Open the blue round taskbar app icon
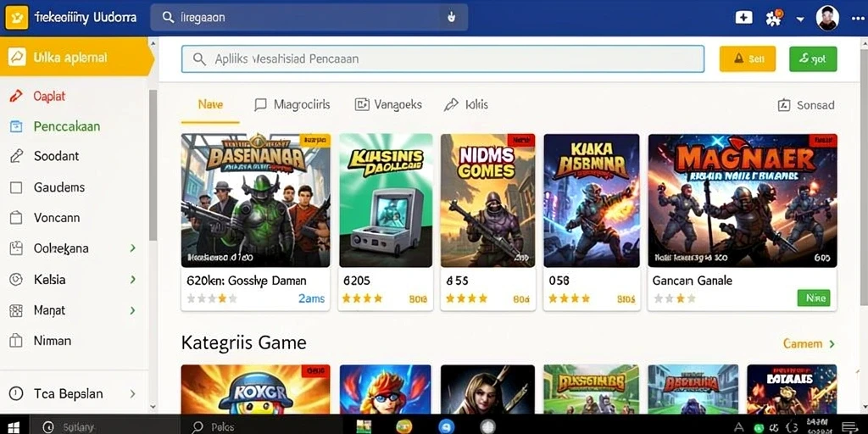The image size is (868, 434). [x=446, y=427]
